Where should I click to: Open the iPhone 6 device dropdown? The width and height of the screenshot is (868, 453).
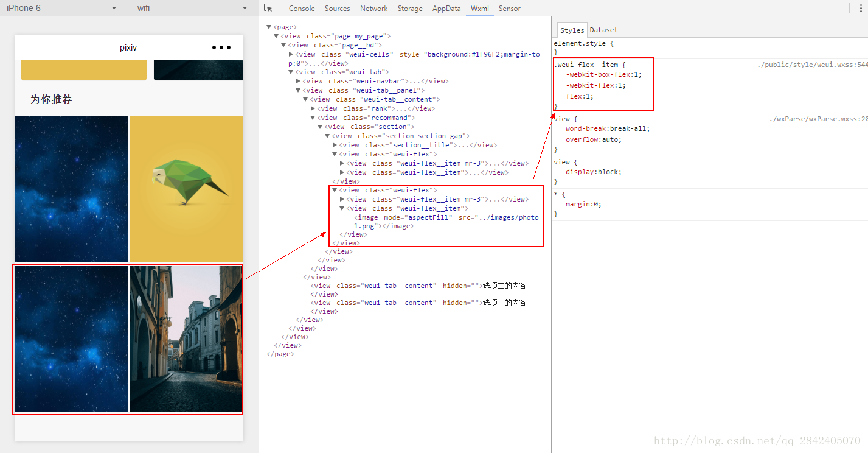114,8
